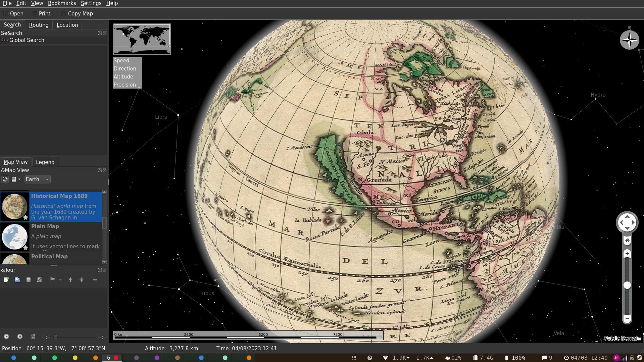Click the projection grid icon in Map View
The width and height of the screenshot is (644, 362).
click(14, 179)
